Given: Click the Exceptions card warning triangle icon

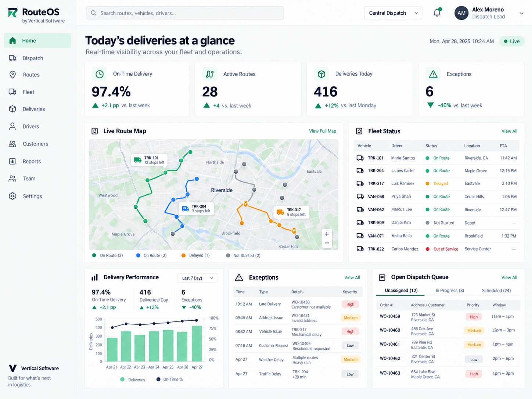Looking at the screenshot, I should (433, 74).
